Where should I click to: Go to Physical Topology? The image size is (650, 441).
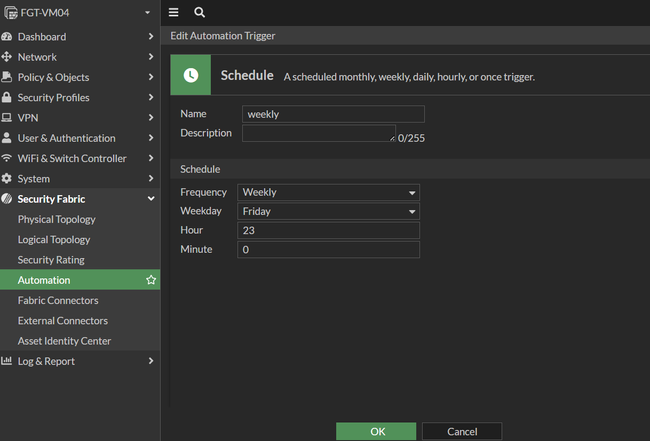coord(57,219)
